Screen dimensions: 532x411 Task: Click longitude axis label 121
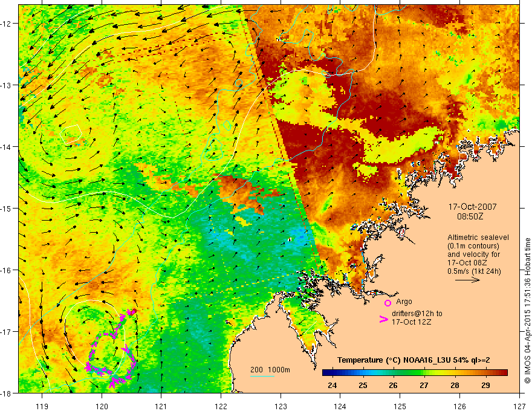click(x=161, y=406)
